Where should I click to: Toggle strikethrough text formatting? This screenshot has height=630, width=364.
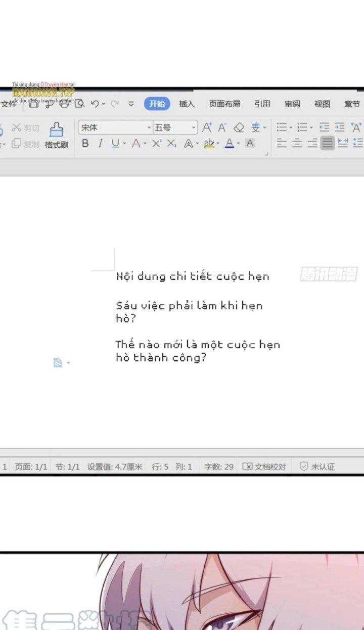tap(135, 144)
